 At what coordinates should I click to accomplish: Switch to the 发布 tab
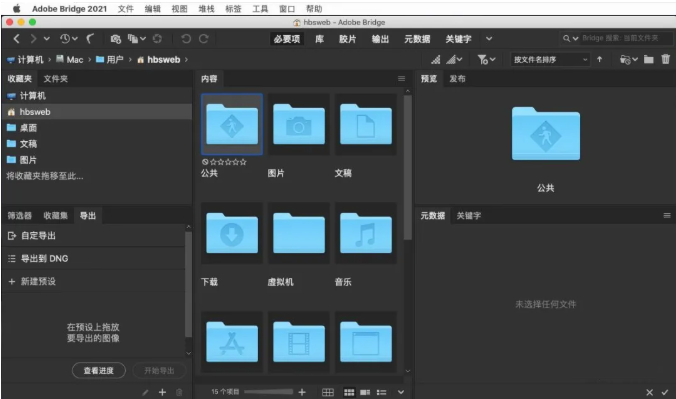click(x=457, y=79)
